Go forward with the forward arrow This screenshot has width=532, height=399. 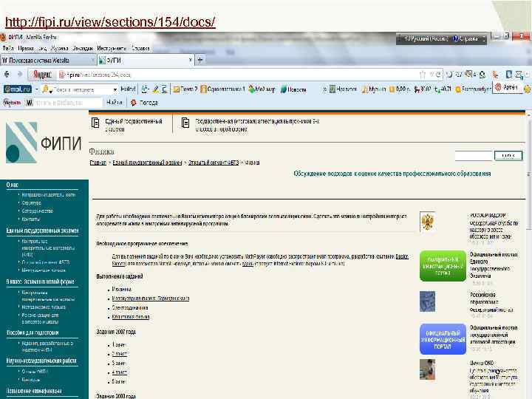coord(20,74)
